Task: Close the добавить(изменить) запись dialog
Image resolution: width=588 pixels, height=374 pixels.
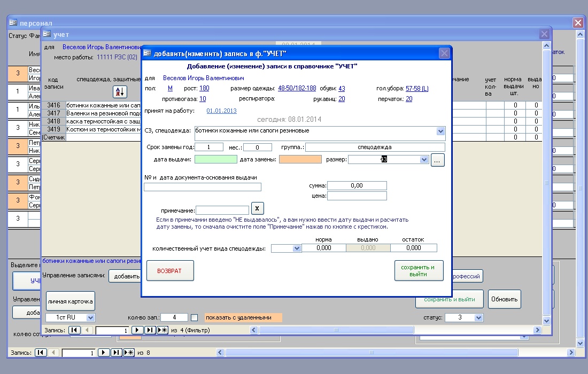Action: pyautogui.click(x=444, y=53)
